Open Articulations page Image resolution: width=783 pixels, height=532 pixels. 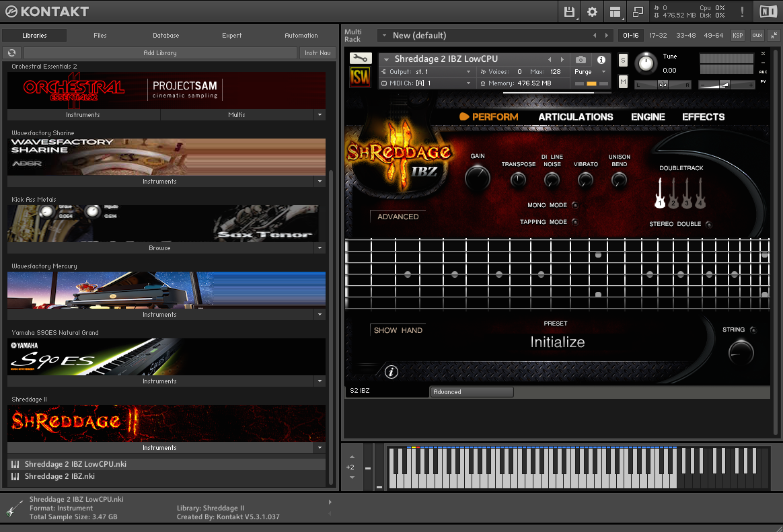pos(575,117)
